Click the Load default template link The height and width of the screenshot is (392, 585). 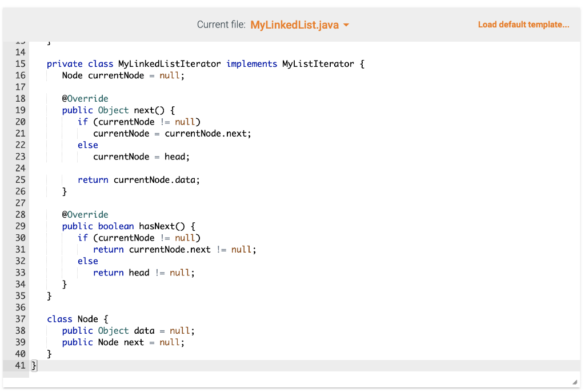[523, 25]
